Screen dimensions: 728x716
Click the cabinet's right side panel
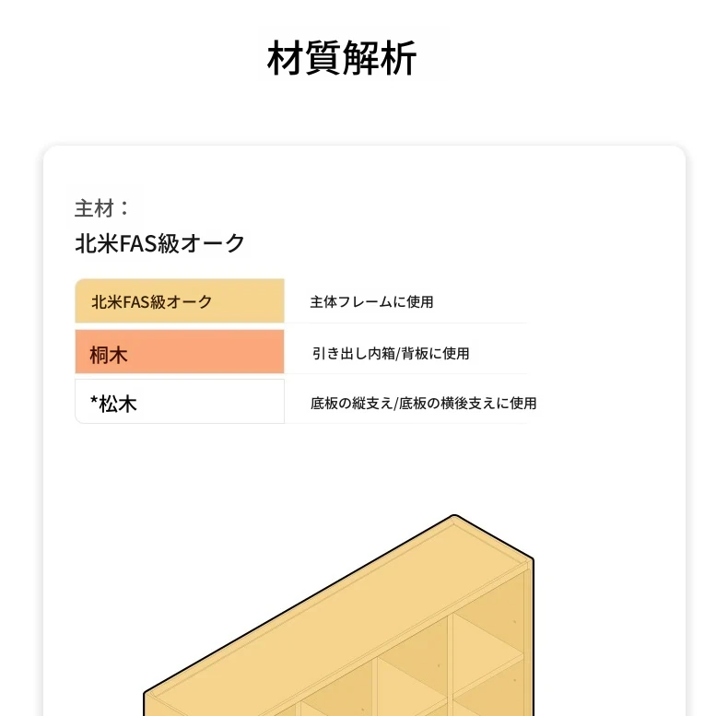pyautogui.click(x=528, y=640)
